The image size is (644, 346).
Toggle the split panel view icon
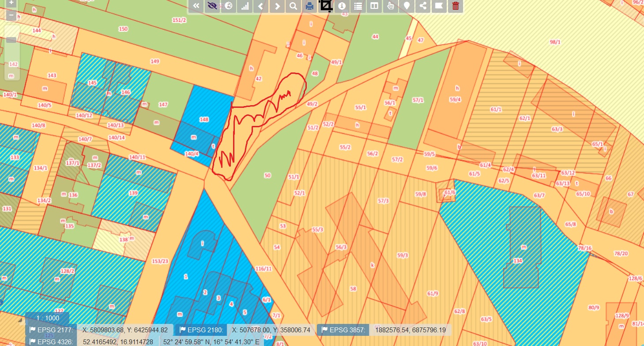[374, 6]
